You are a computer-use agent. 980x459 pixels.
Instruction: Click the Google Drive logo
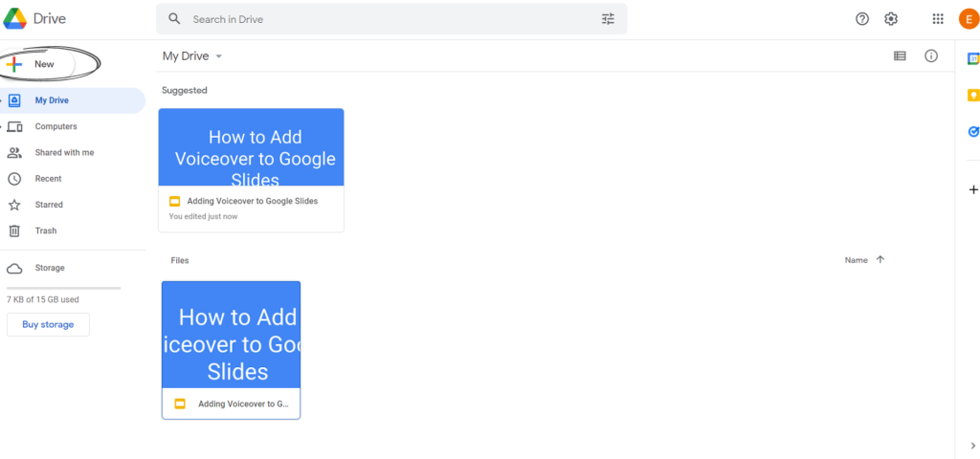pos(15,19)
